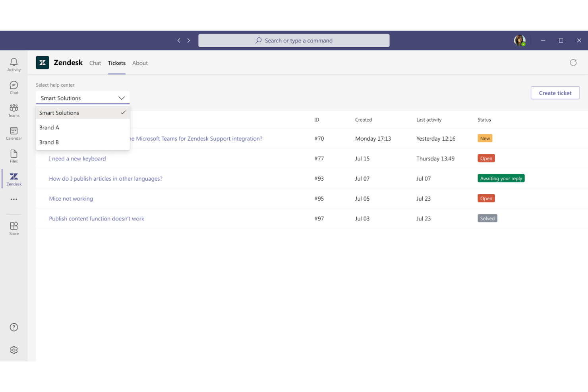Open the Files section
The image size is (588, 392).
(14, 155)
